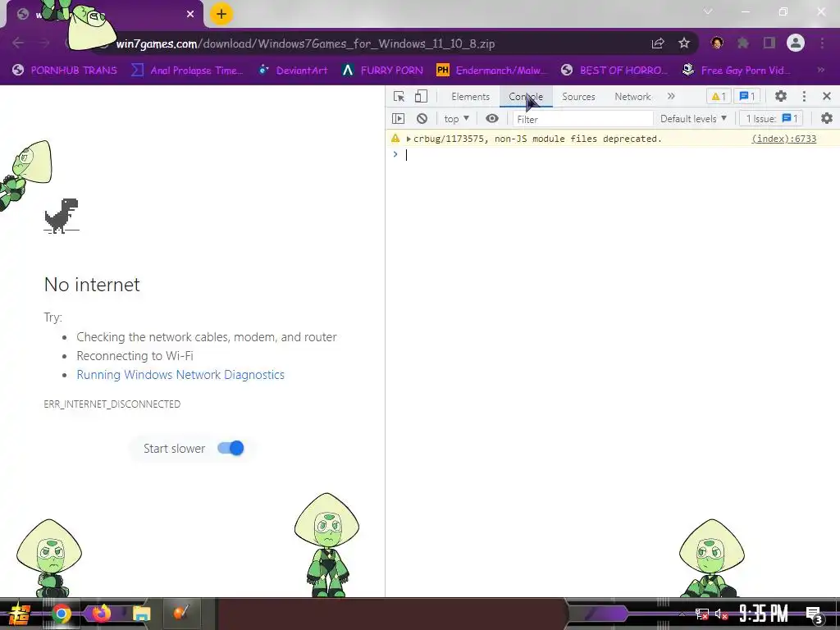Open the top context dropdown
This screenshot has width=840, height=630.
pos(456,118)
